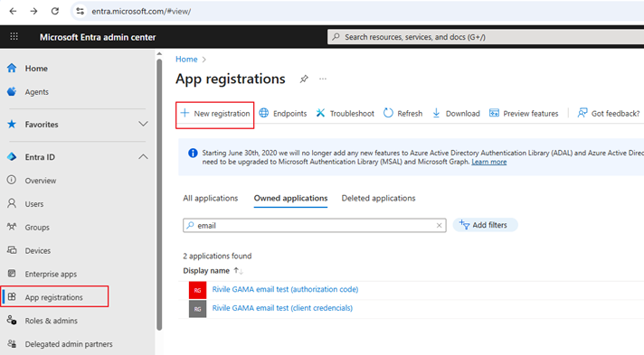Open the app launcher waffle icon
Viewport: 644px width, 355px height.
(14, 36)
